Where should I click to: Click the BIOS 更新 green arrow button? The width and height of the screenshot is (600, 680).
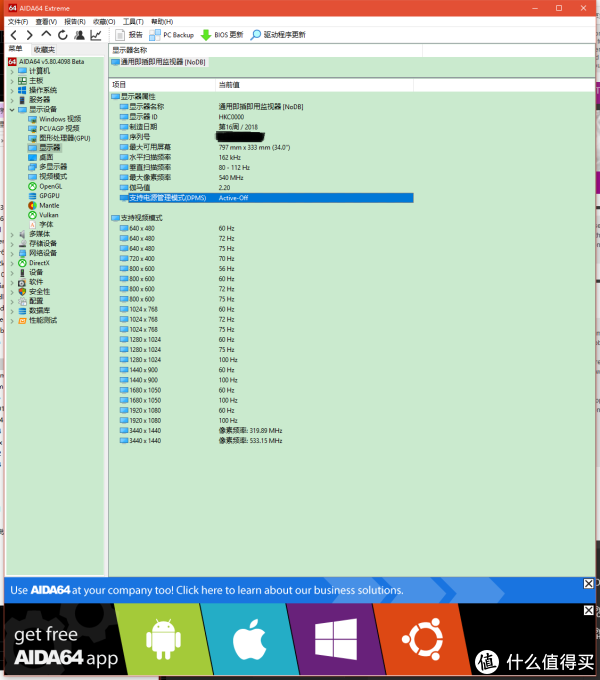pos(222,35)
